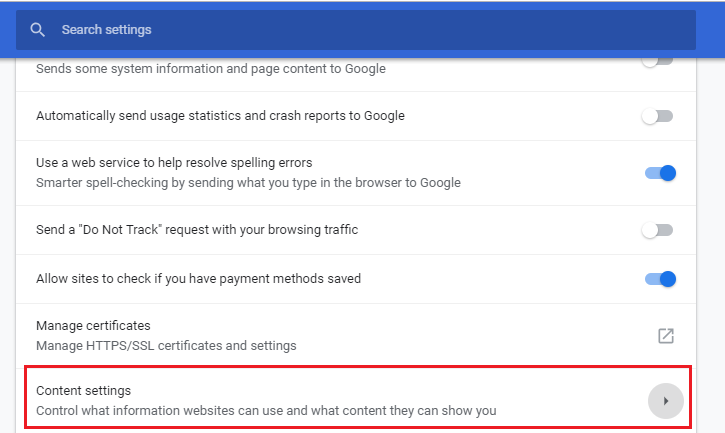725x433 pixels.
Task: Open the Content settings title
Action: click(84, 390)
